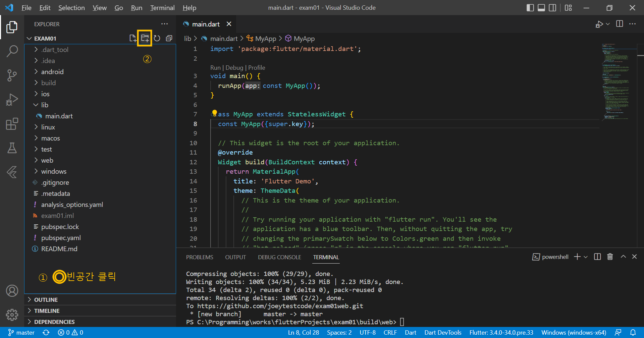Open Explorer views and more actions menu
This screenshot has height=338, width=644.
pos(164,24)
